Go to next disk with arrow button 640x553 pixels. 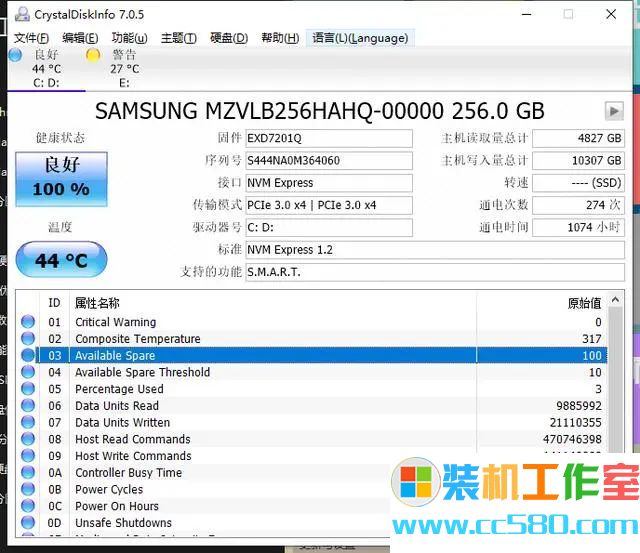tap(614, 111)
